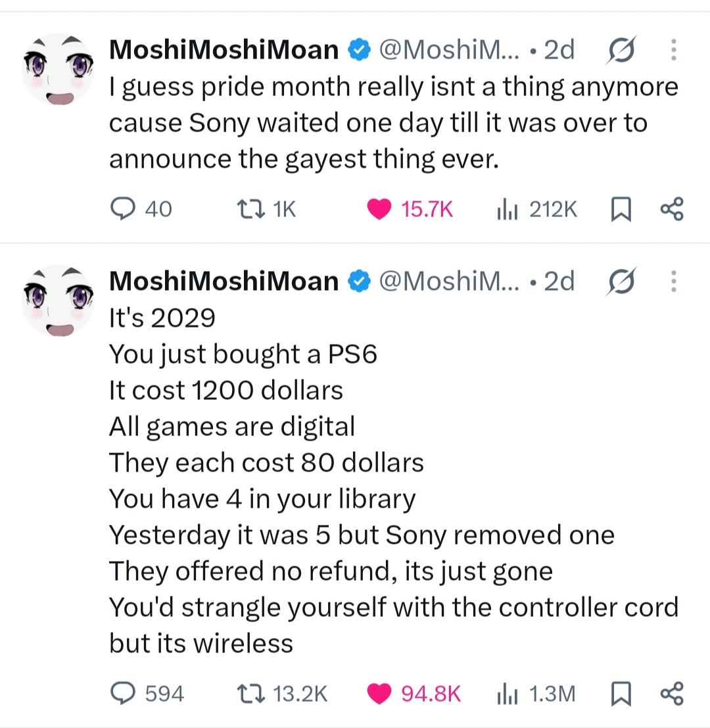Retweet the Sony pride month tweet

click(266, 209)
